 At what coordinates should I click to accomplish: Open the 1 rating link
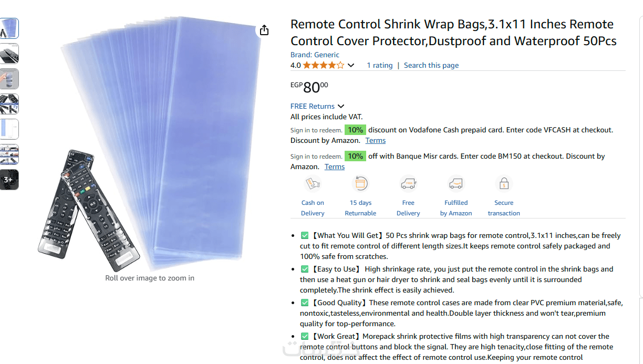(379, 65)
